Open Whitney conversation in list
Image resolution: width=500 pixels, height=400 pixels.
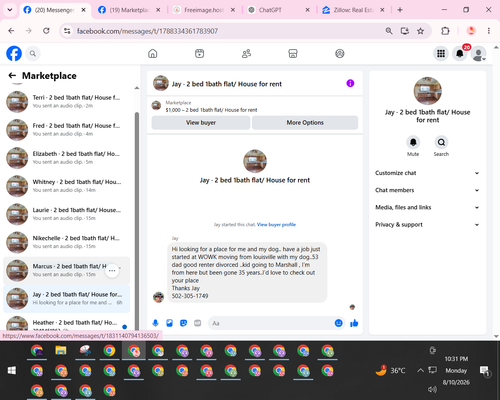[67, 186]
